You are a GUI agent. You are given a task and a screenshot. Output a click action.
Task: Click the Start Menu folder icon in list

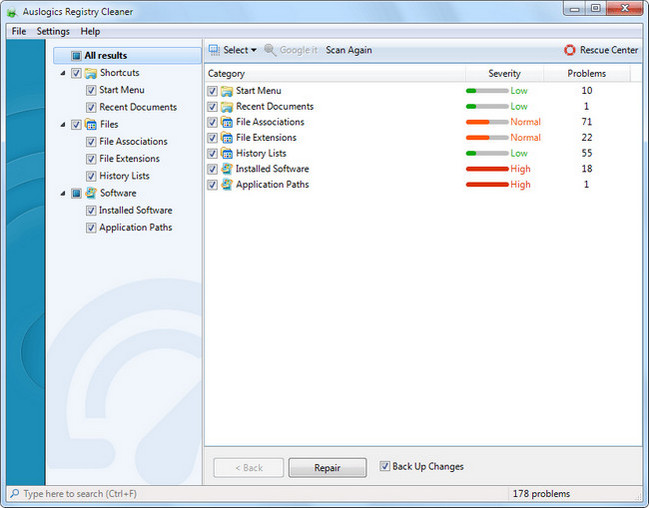click(226, 91)
